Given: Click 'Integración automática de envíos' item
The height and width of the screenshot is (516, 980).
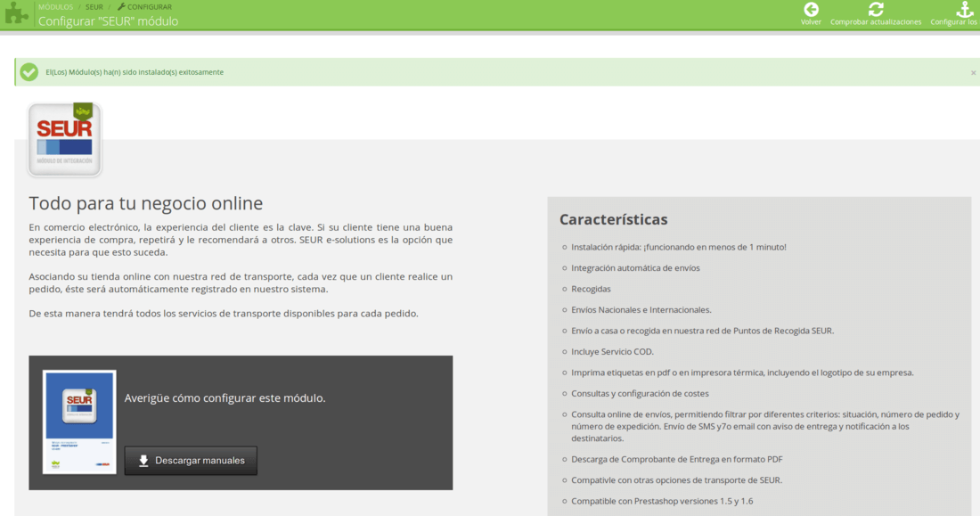Looking at the screenshot, I should click(635, 267).
